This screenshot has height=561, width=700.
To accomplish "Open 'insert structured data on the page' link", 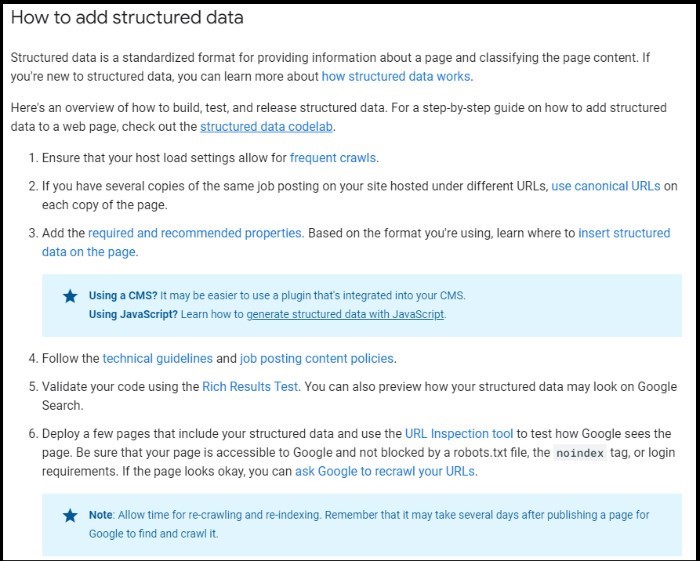I will coord(624,233).
